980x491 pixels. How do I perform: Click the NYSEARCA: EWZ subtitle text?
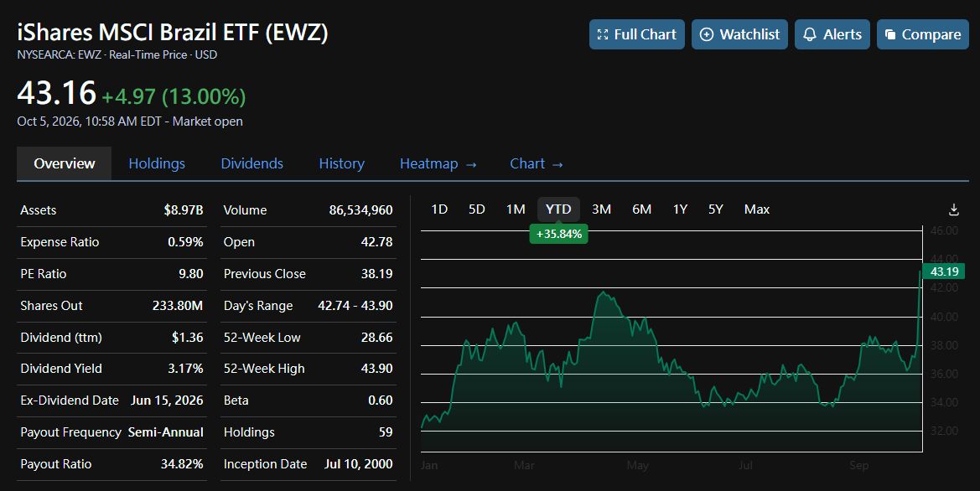pos(117,55)
